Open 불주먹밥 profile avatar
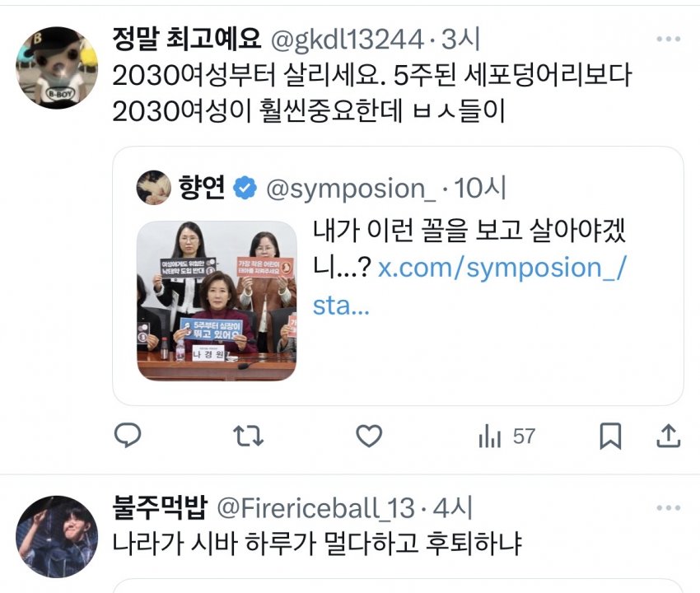Image resolution: width=700 pixels, height=593 pixels. [57, 536]
